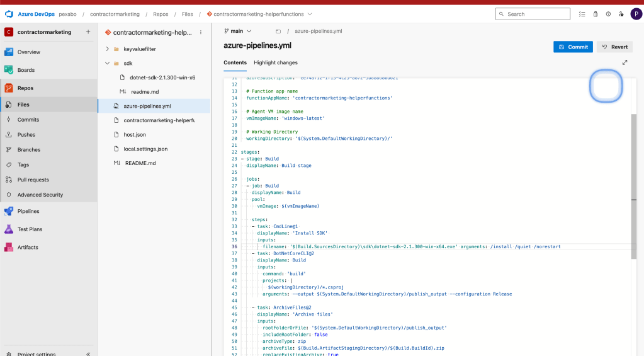The width and height of the screenshot is (644, 356).
Task: Open the help question mark icon
Action: pos(608,14)
